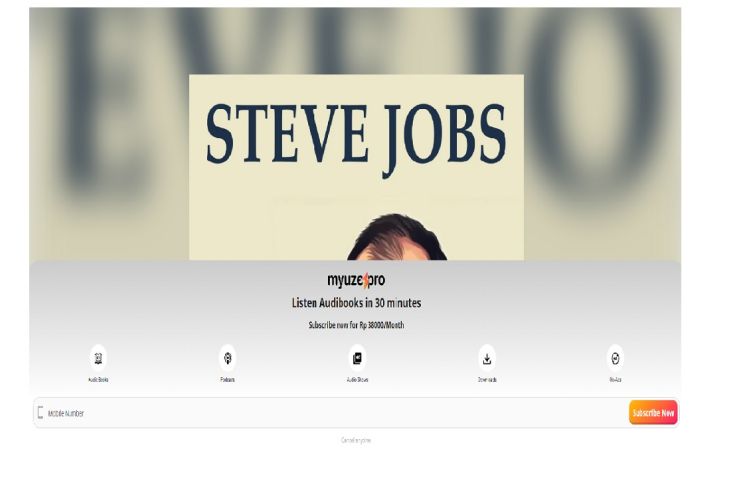Screen dimensions: 730x487
Task: Click the Subscribe Now button
Action: [x=653, y=413]
